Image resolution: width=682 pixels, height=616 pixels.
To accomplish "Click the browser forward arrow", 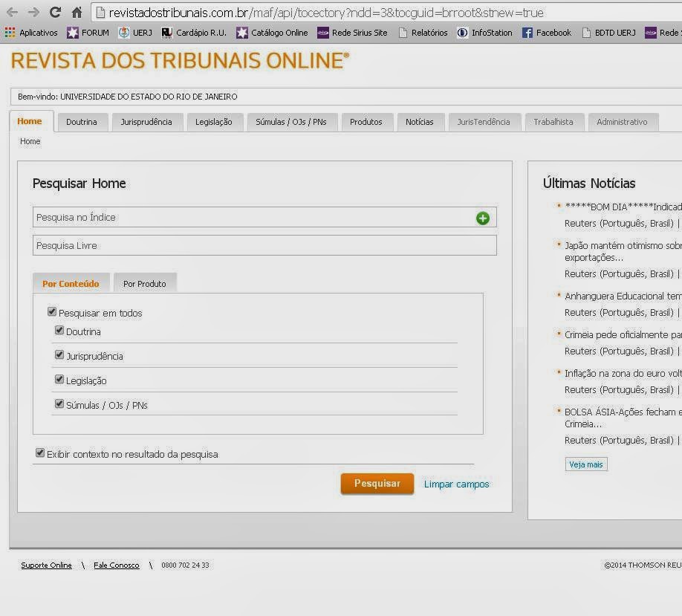I will click(x=33, y=12).
